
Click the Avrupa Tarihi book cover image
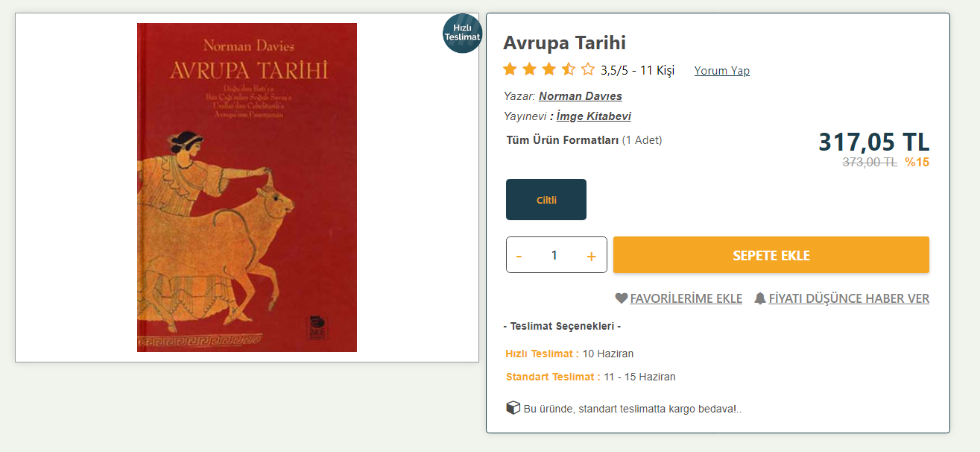247,187
